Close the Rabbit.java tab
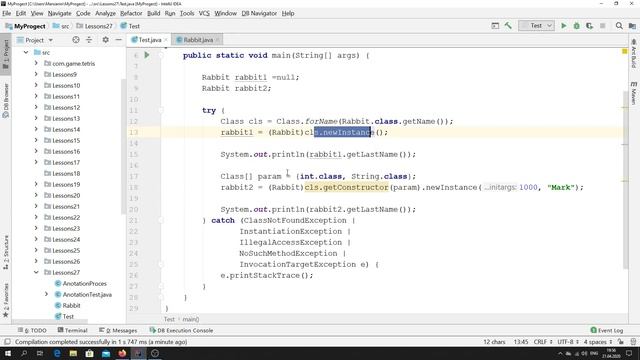The image size is (640, 360). pyautogui.click(x=218, y=40)
